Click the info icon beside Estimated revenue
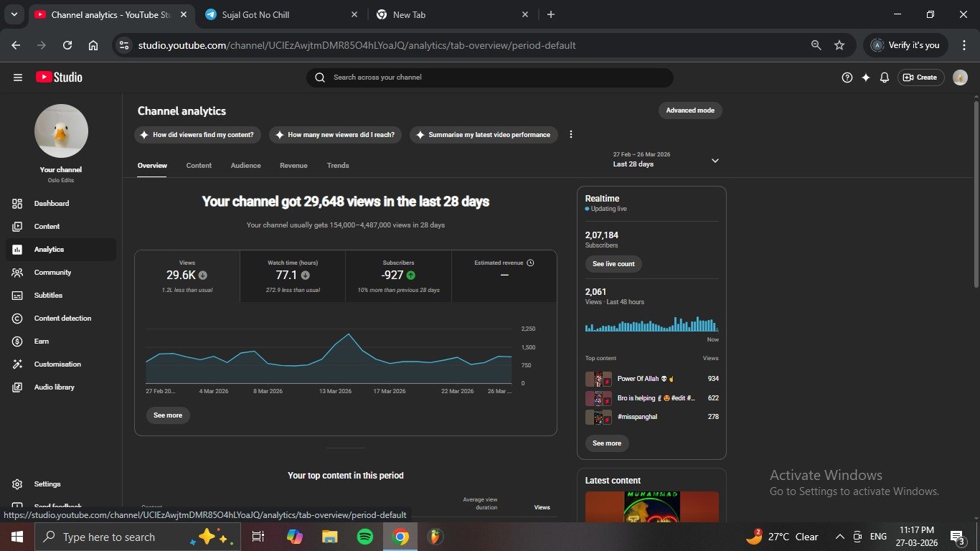 (530, 263)
